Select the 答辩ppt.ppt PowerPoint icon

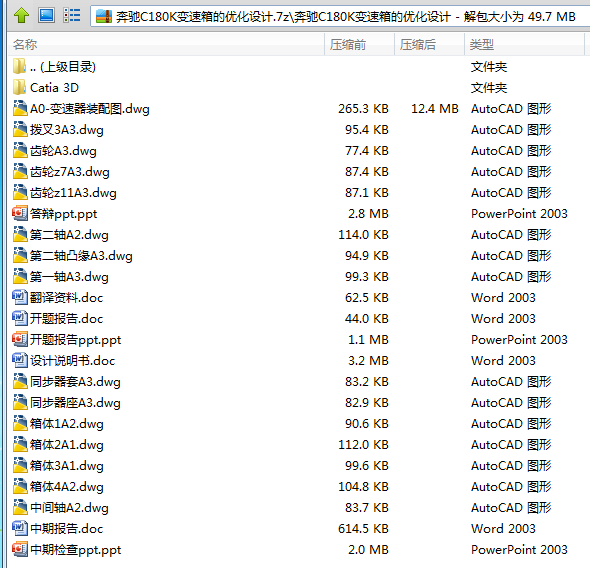(x=20, y=213)
